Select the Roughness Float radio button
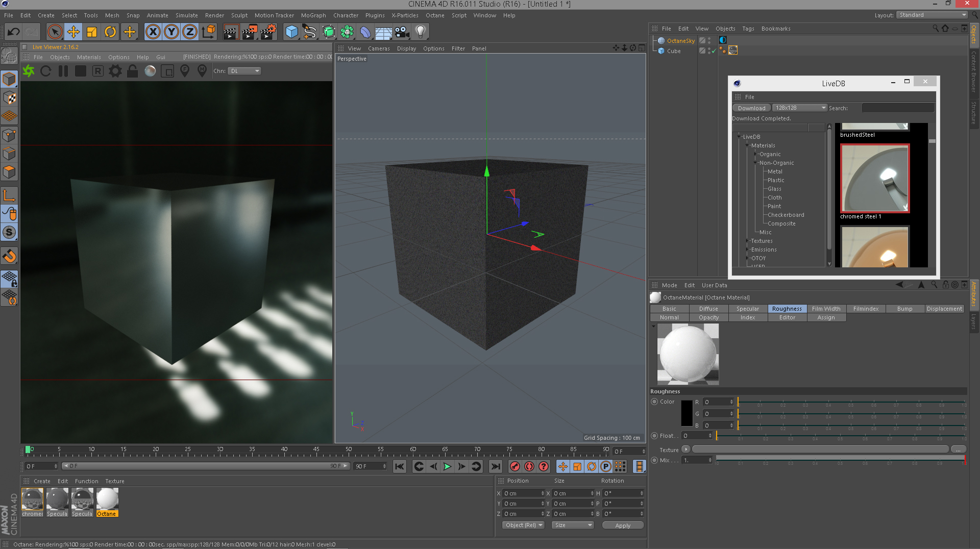This screenshot has width=980, height=549. pos(654,436)
